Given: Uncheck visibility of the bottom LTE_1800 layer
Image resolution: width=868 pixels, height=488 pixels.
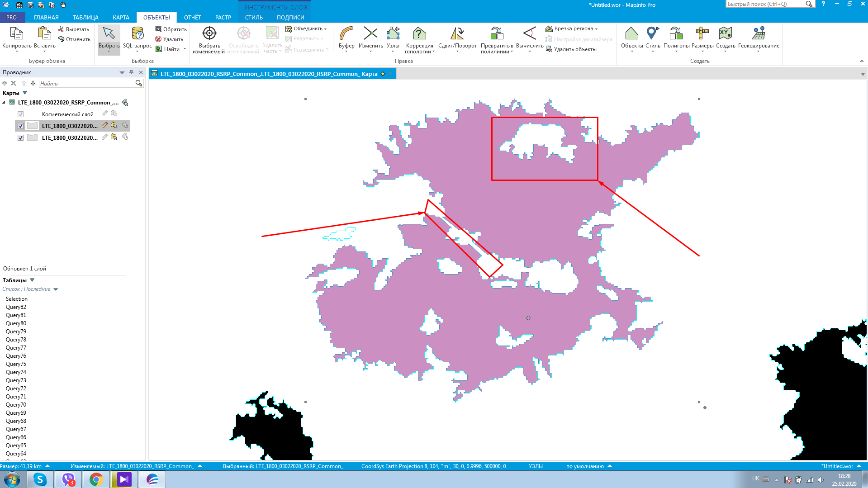Looking at the screenshot, I should [x=20, y=138].
